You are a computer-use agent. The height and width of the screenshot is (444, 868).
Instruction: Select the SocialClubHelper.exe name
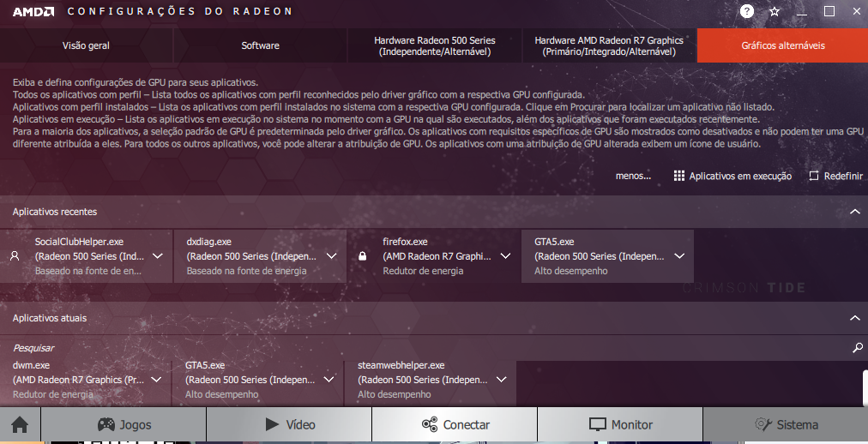click(79, 242)
